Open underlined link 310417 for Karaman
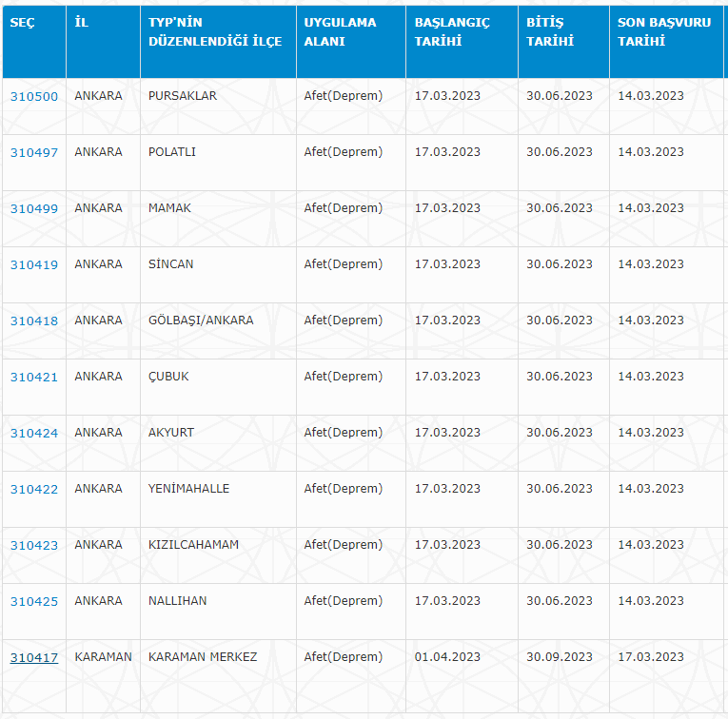This screenshot has width=728, height=719. (x=33, y=657)
